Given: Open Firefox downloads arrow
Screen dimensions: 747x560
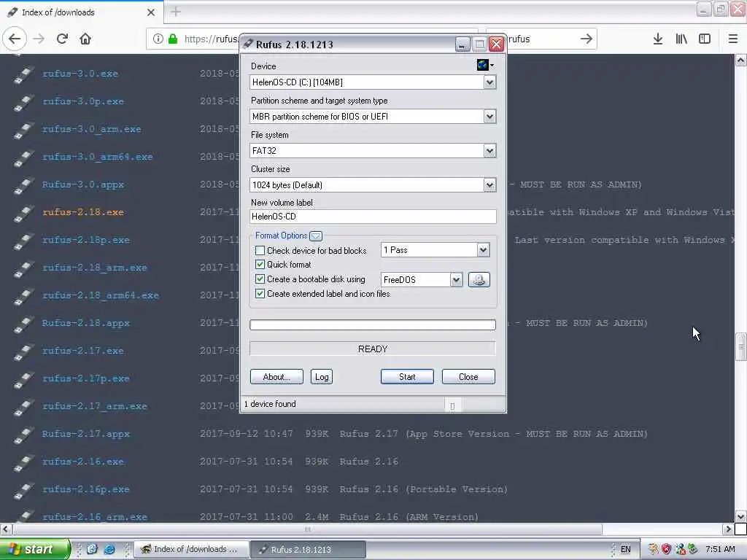Looking at the screenshot, I should [658, 39].
